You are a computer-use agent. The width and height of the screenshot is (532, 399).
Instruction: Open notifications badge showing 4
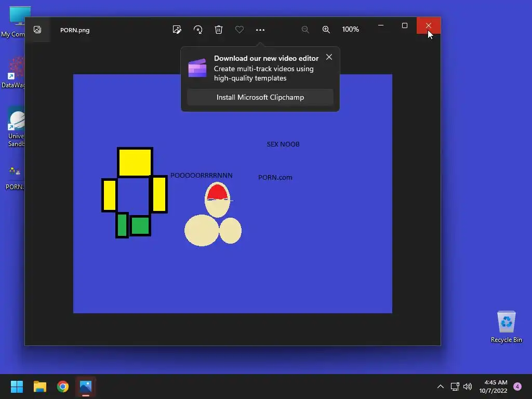pyautogui.click(x=517, y=387)
